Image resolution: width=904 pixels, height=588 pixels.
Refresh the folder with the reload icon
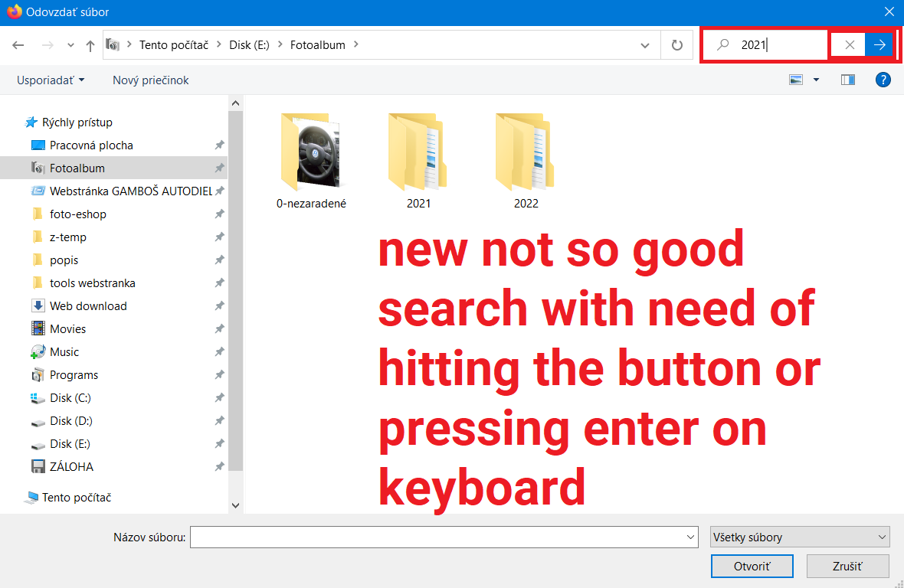677,44
